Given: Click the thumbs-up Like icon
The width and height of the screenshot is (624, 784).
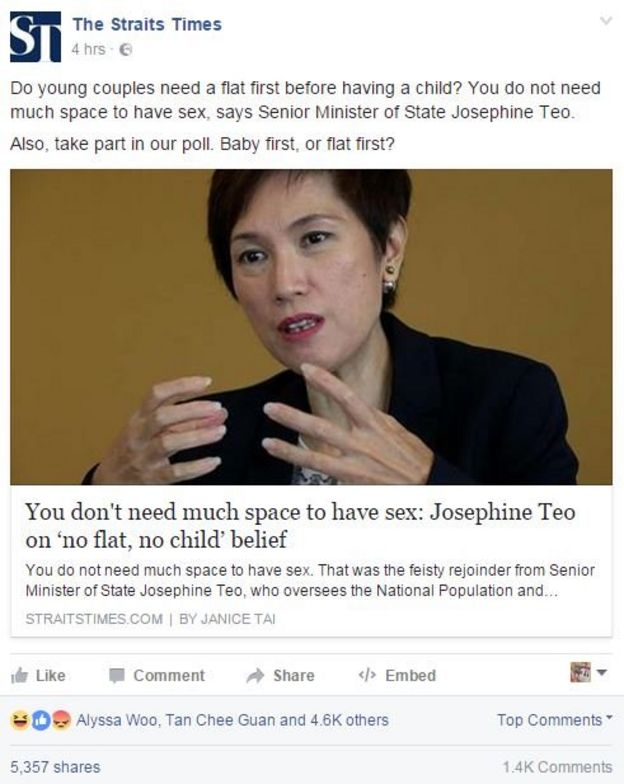Looking at the screenshot, I should [20, 676].
